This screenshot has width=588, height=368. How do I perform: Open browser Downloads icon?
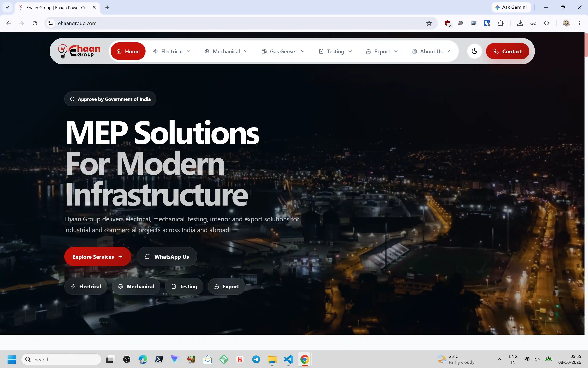tap(520, 23)
